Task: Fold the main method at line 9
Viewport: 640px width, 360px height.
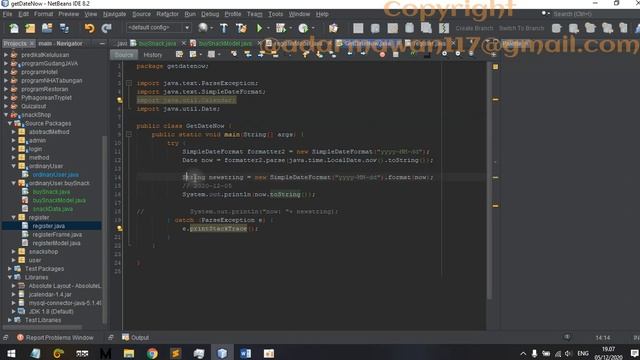Action: click(x=129, y=134)
